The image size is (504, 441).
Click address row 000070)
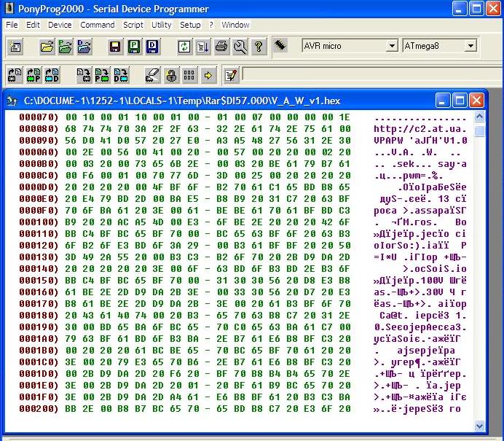39,117
